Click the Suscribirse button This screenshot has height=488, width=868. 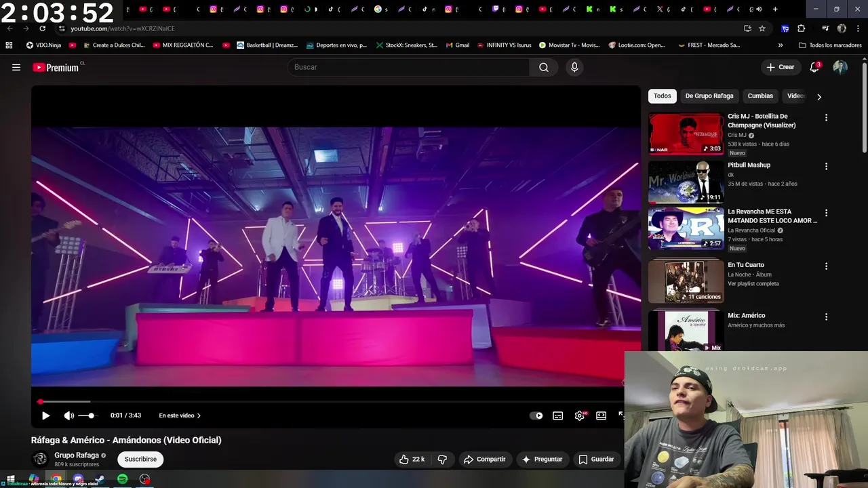tap(140, 459)
